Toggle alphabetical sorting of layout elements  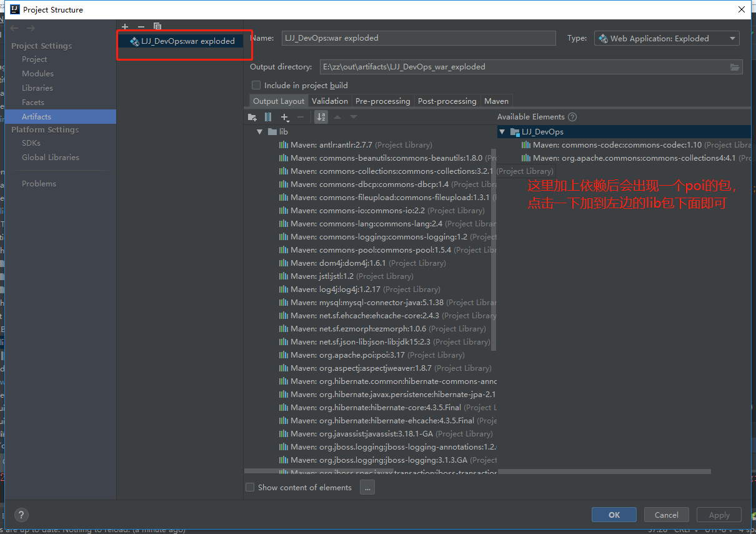pyautogui.click(x=321, y=117)
